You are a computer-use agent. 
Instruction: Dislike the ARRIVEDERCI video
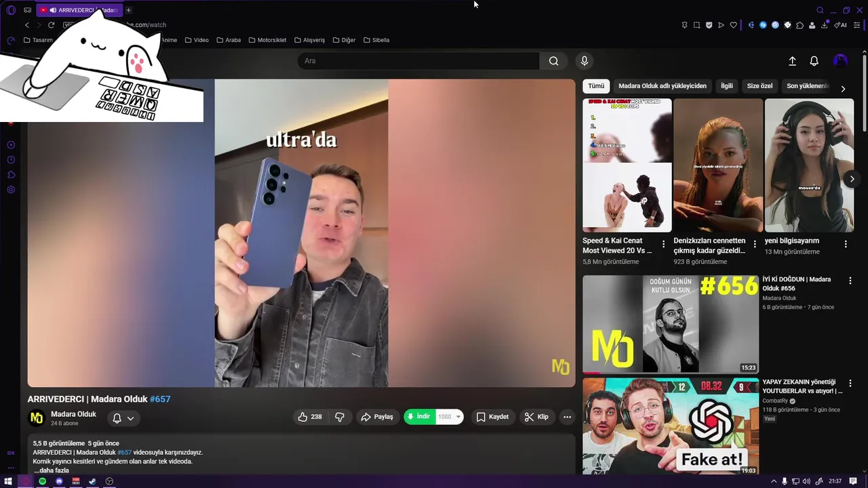pyautogui.click(x=340, y=417)
